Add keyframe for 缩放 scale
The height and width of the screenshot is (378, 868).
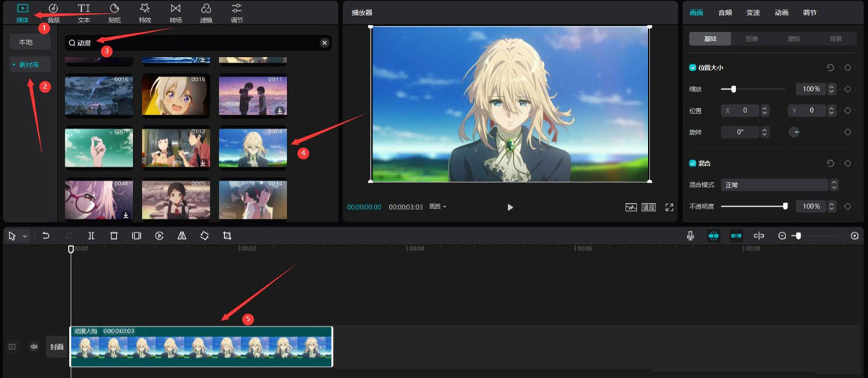coord(847,89)
